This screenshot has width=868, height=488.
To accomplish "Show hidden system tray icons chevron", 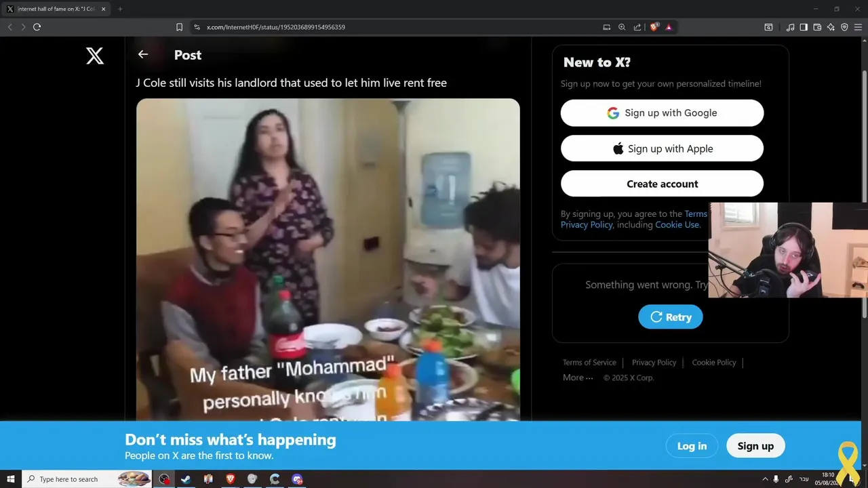I will tap(766, 479).
